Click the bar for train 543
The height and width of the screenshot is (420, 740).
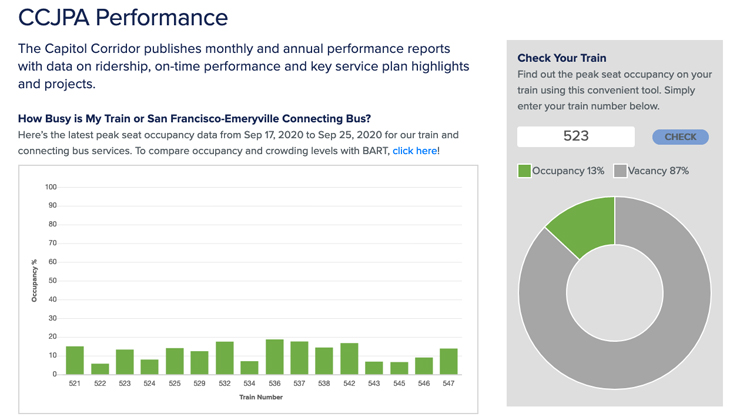click(x=374, y=368)
